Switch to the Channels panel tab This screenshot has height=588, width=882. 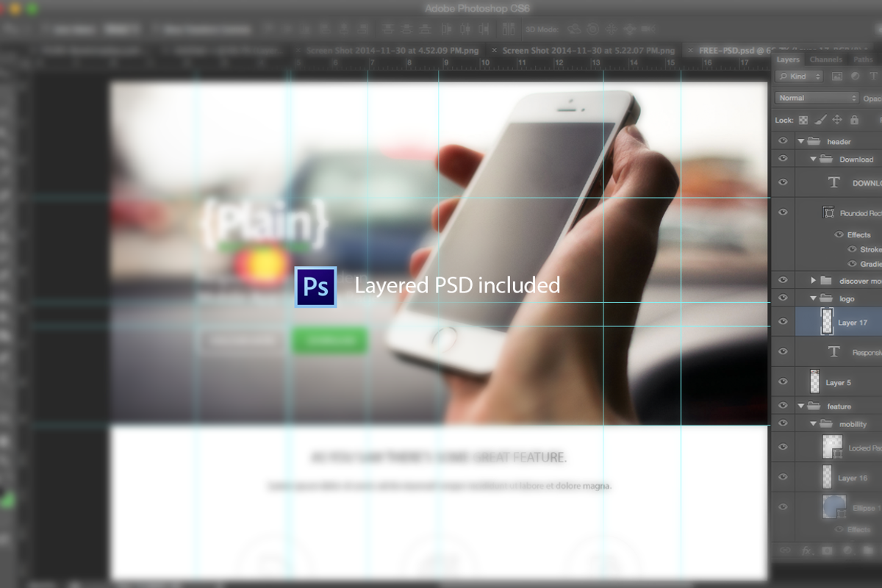[x=825, y=60]
